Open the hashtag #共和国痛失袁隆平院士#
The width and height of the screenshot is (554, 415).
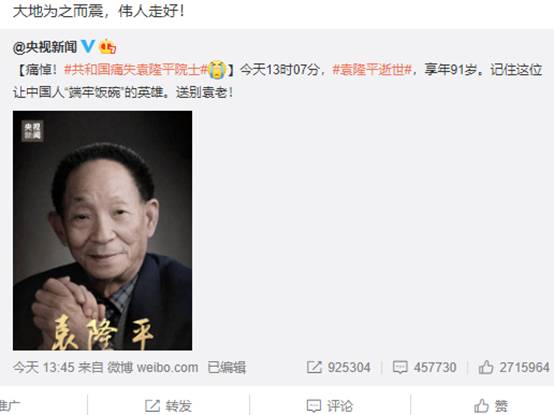pyautogui.click(x=136, y=70)
